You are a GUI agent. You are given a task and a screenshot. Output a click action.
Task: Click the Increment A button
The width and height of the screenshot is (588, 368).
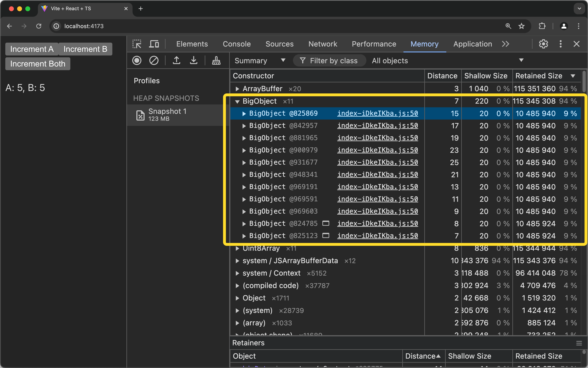tap(32, 49)
